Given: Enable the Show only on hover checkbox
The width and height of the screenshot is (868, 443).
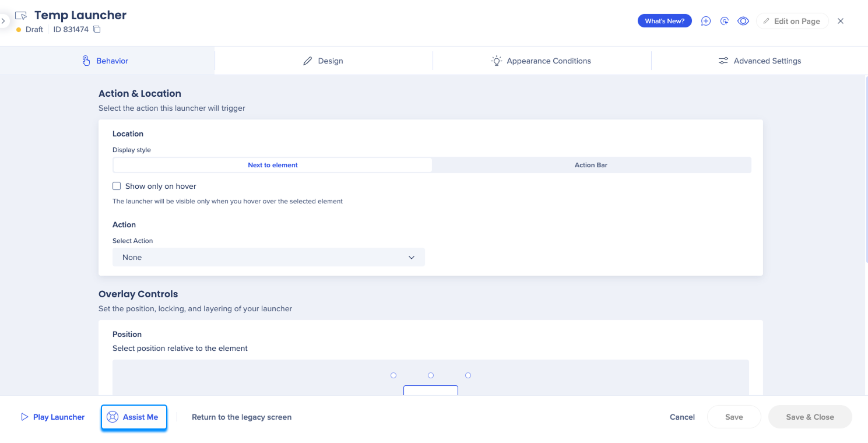Looking at the screenshot, I should point(117,187).
